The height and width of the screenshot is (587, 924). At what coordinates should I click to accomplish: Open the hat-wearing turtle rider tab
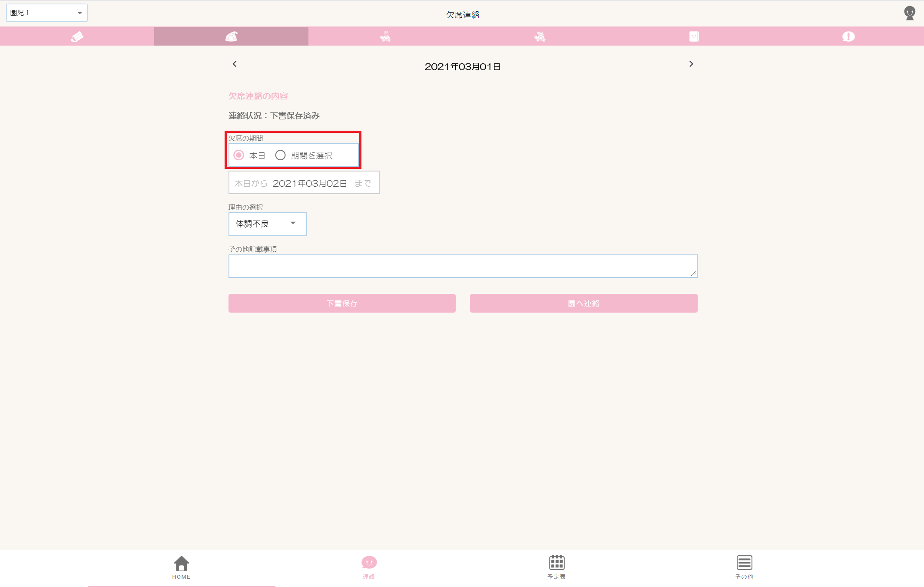[x=540, y=36]
